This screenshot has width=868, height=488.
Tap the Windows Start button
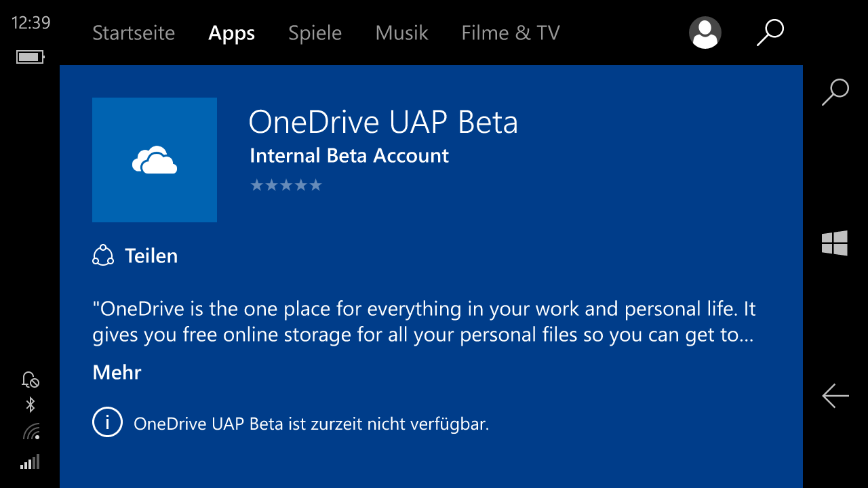pyautogui.click(x=835, y=243)
